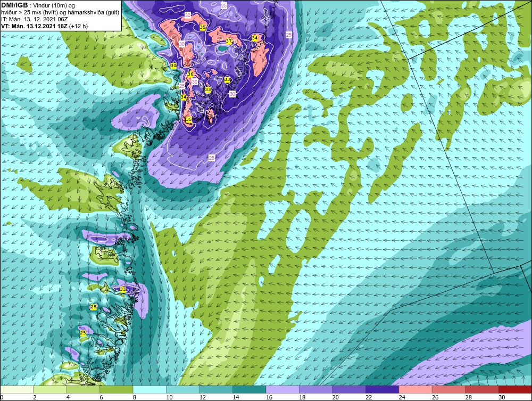Pick the 20–22 m/s violet swatch
532x401 pixels.
click(349, 389)
